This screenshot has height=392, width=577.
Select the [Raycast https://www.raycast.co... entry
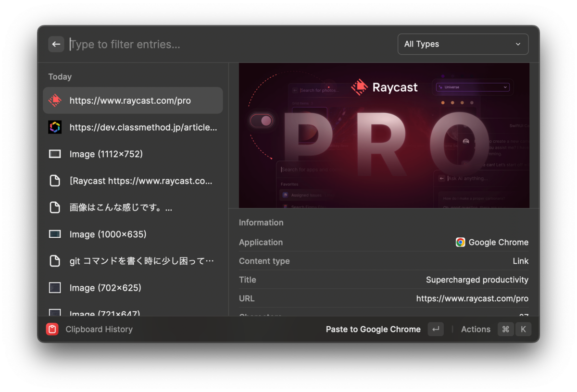133,181
